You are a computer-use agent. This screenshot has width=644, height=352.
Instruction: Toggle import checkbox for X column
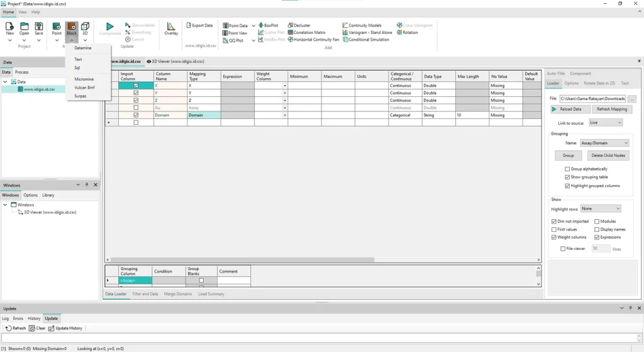[136, 86]
